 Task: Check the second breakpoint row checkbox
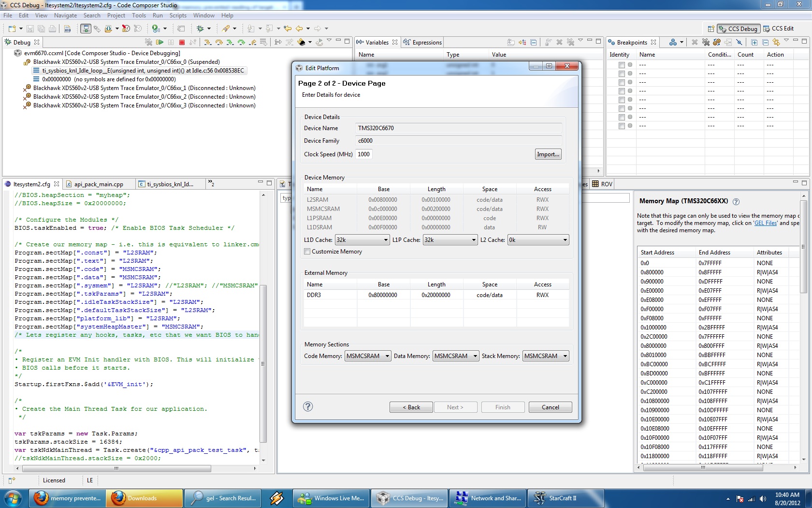[622, 74]
